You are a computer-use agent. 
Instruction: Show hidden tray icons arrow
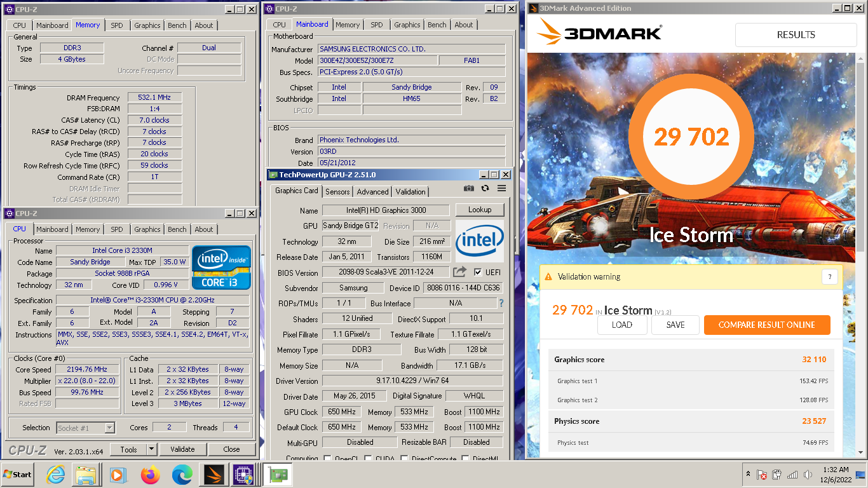748,475
